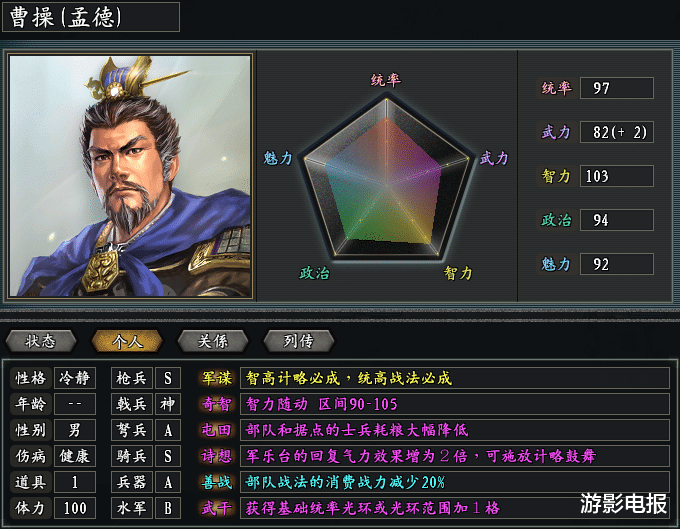Open the 列传 biography tab
The image size is (680, 529).
pyautogui.click(x=299, y=341)
